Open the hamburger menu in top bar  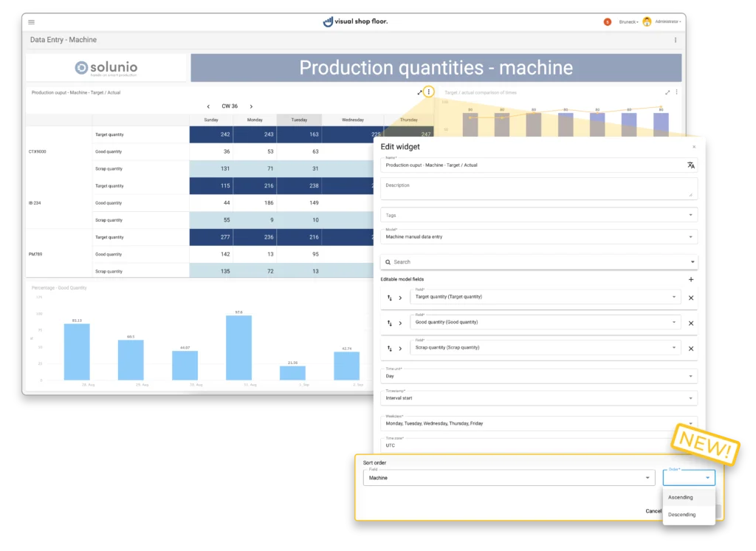click(31, 22)
